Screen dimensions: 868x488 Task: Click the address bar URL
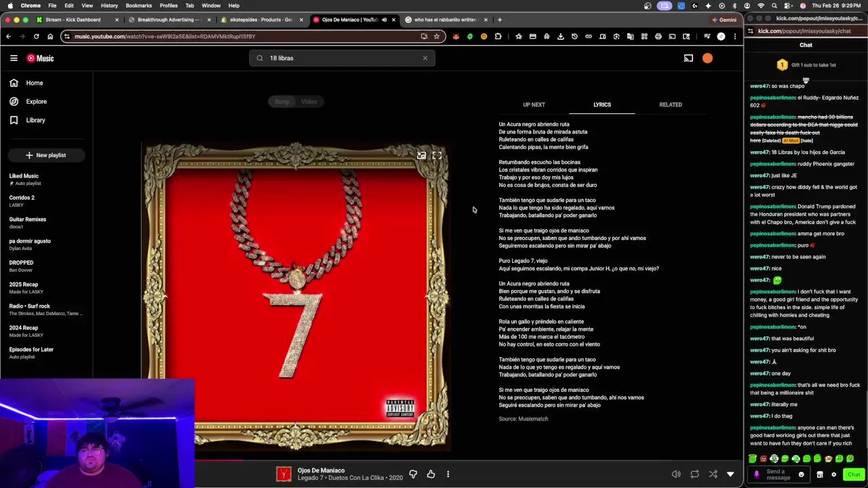[165, 37]
